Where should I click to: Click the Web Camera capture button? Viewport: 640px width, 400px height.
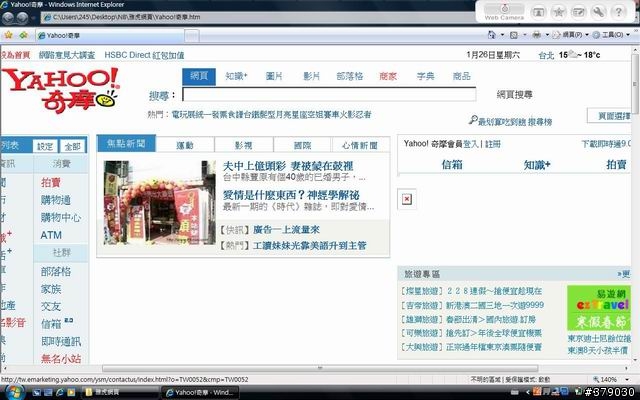point(504,10)
